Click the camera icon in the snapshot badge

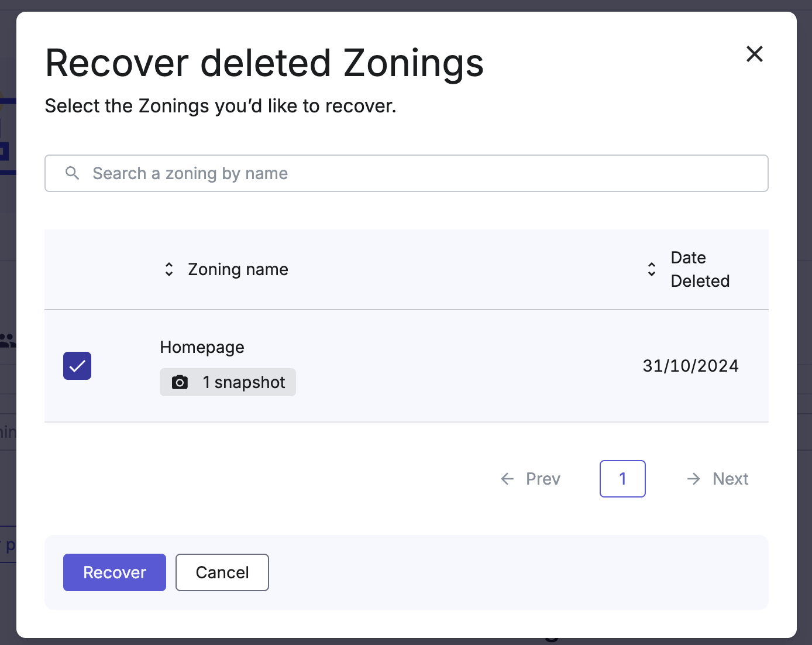pyautogui.click(x=180, y=382)
